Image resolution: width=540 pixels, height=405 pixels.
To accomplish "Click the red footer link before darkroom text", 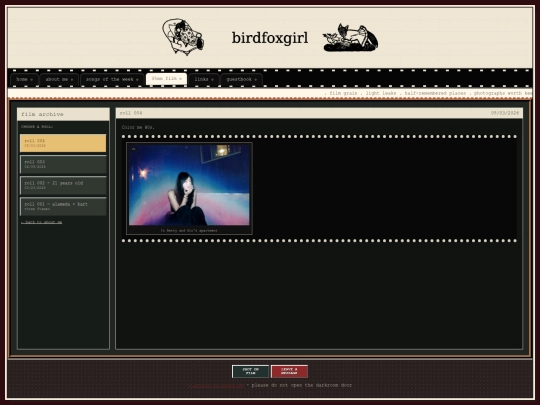I will (216, 386).
